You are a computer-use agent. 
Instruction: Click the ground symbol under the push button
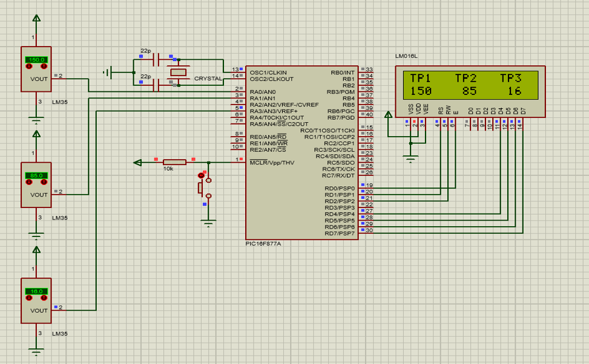point(208,224)
